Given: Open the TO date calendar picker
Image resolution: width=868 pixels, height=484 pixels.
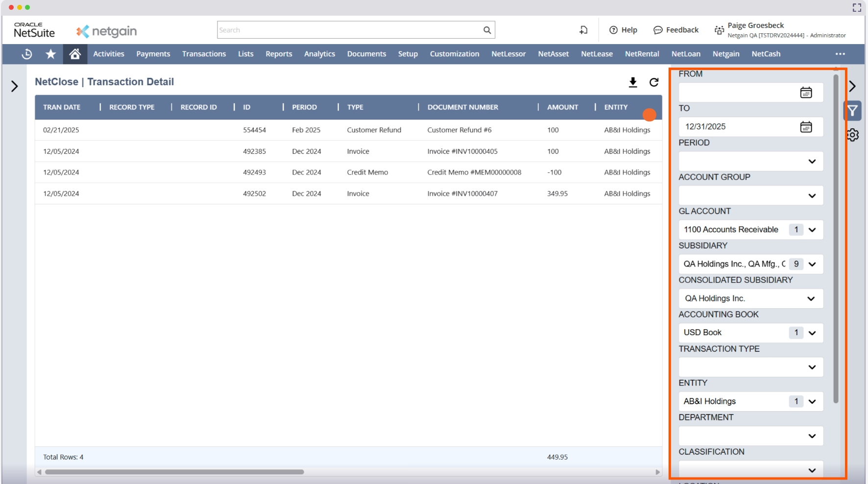Looking at the screenshot, I should click(x=806, y=127).
